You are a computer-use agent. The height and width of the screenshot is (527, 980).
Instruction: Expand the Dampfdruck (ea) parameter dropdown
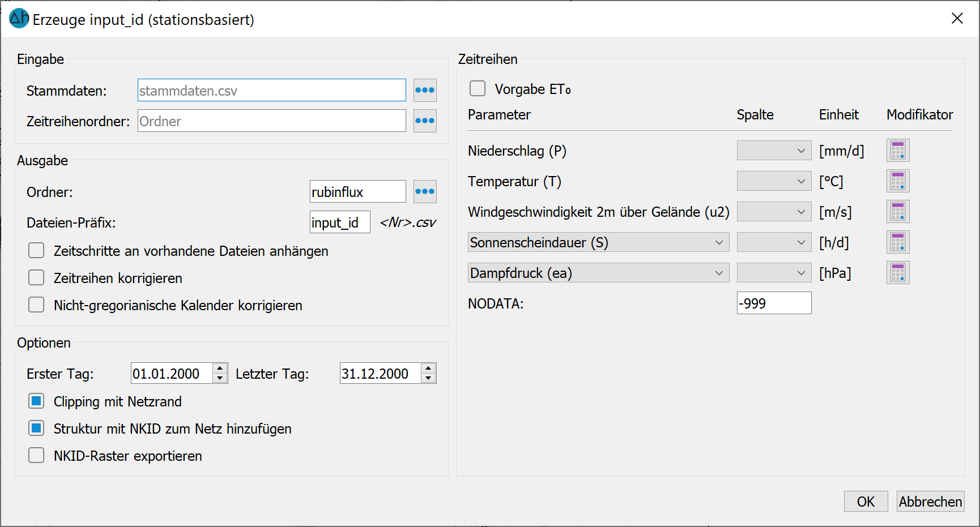point(598,273)
